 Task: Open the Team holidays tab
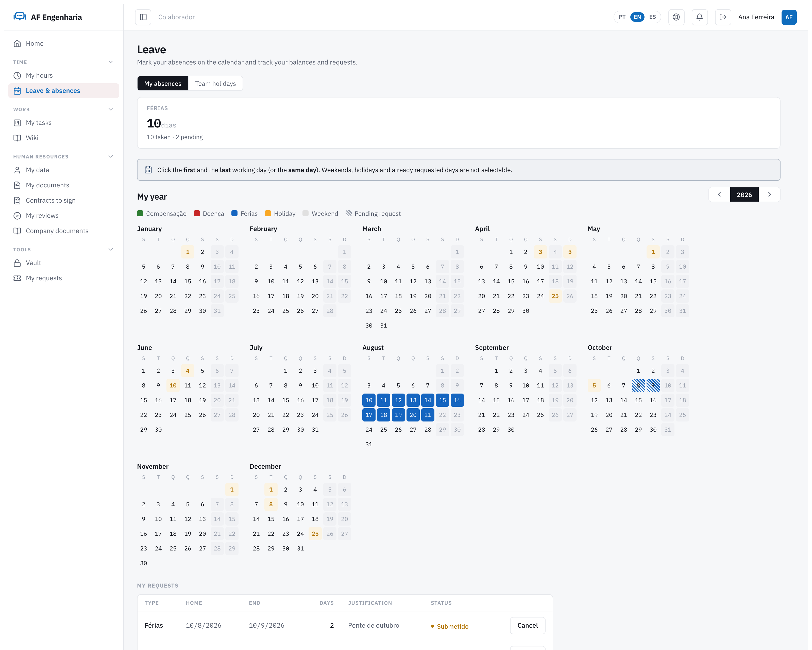pos(215,83)
